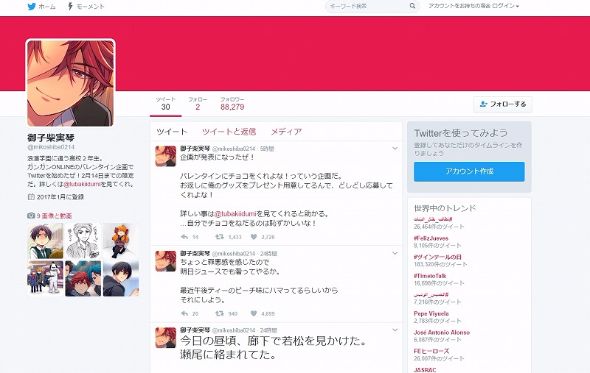
Task: View the フォロワー count 88,279 stat
Action: (232, 104)
